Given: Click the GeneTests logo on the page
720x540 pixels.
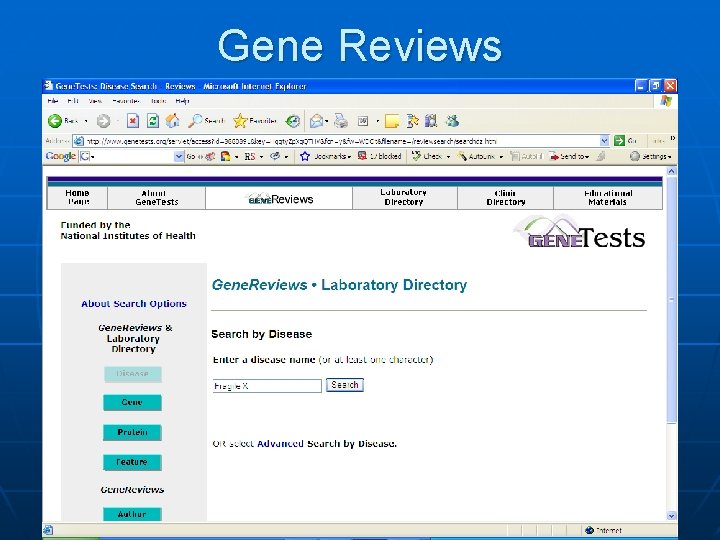Looking at the screenshot, I should coord(579,232).
